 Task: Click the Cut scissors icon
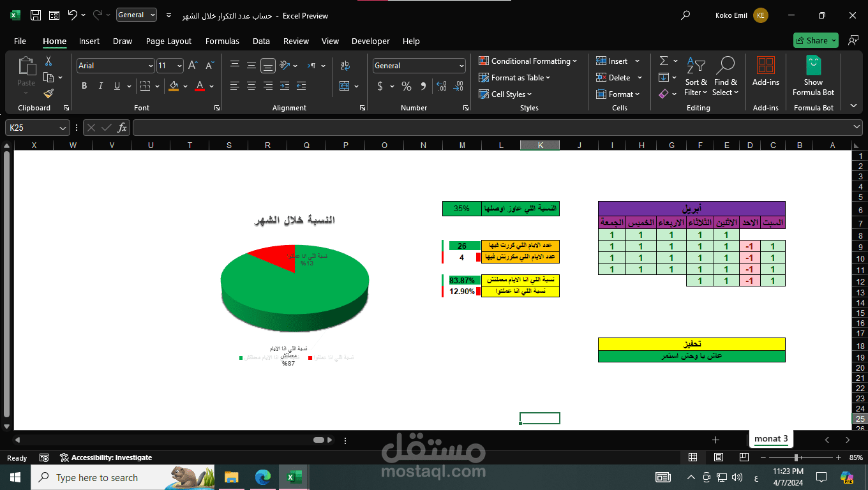[x=48, y=61]
